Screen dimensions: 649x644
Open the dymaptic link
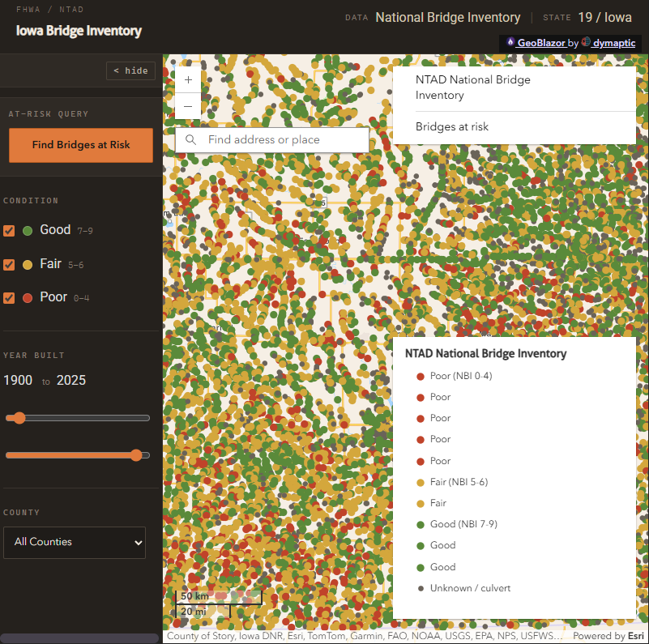(x=614, y=43)
